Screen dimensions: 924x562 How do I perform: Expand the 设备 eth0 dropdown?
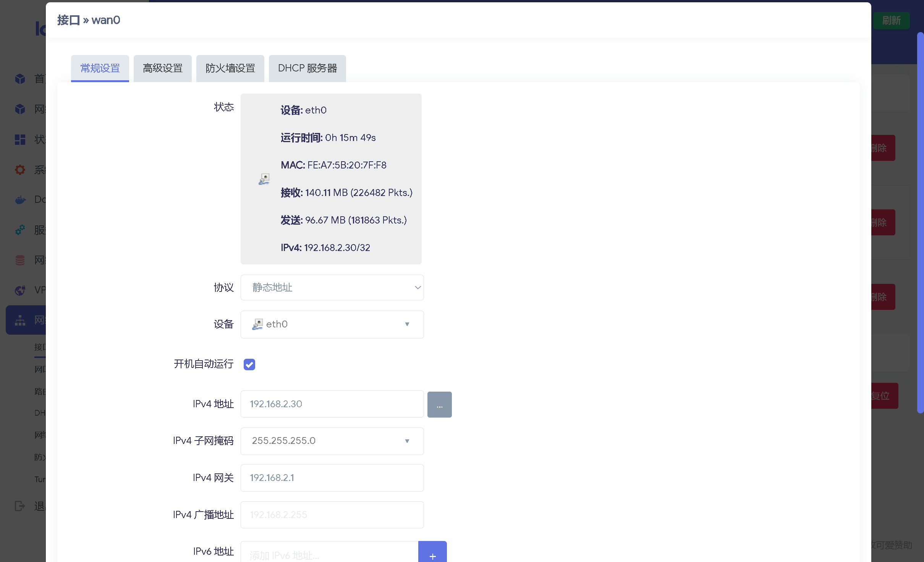coord(332,324)
